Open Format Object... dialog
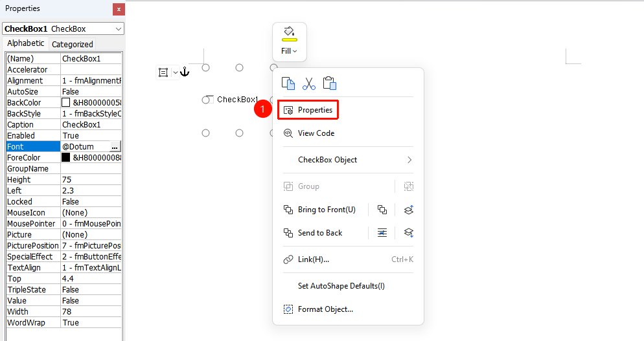 pyautogui.click(x=325, y=309)
